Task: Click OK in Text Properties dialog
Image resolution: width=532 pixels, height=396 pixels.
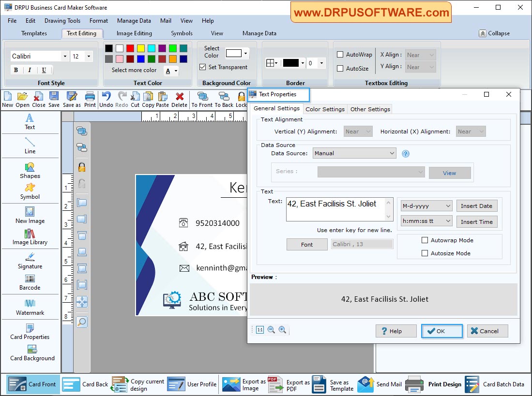Action: (441, 331)
